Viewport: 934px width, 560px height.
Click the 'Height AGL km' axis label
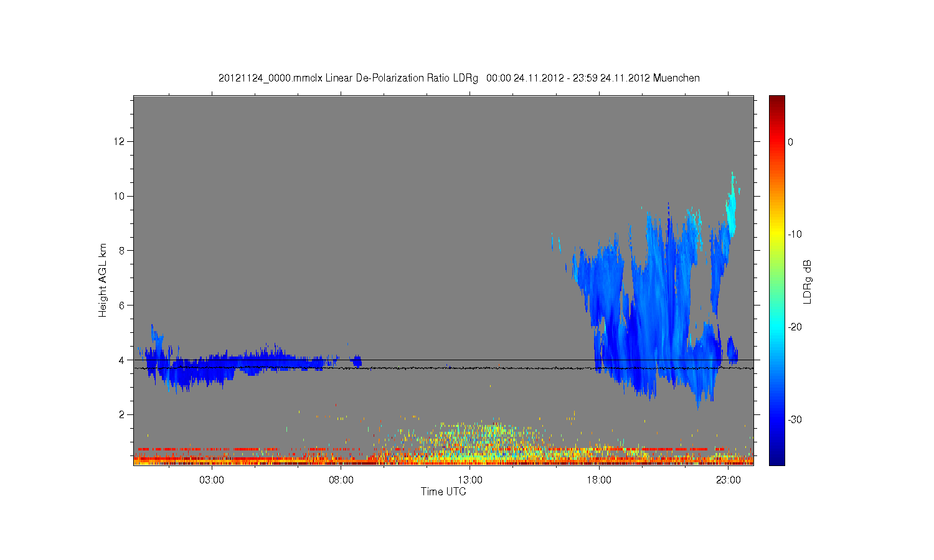coord(103,280)
